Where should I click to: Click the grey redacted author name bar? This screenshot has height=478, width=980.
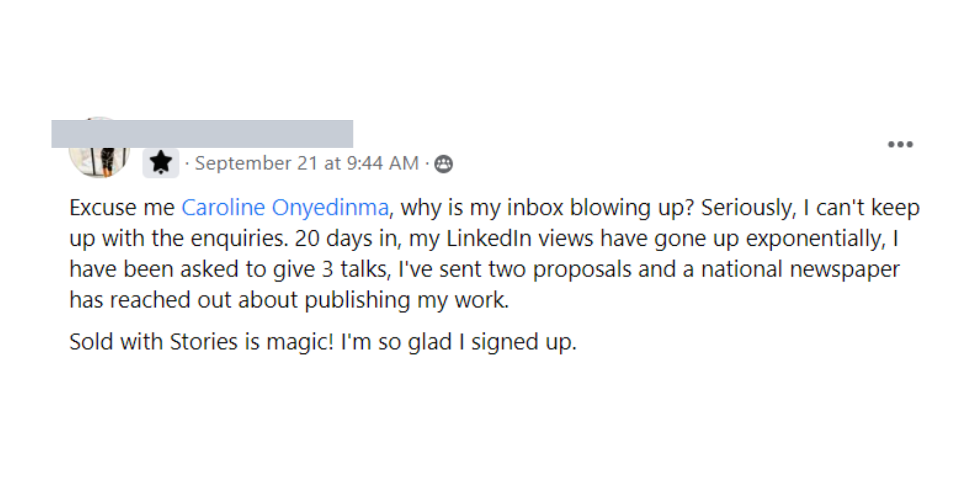pyautogui.click(x=202, y=134)
